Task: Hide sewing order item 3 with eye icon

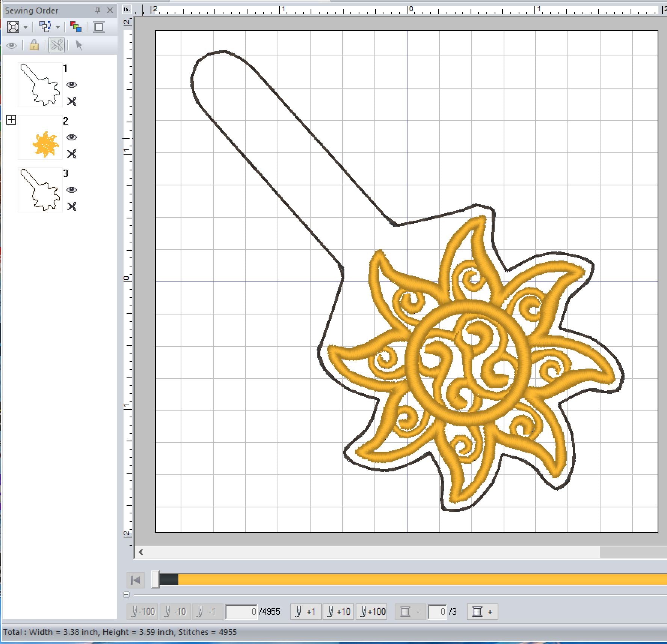Action: point(72,190)
